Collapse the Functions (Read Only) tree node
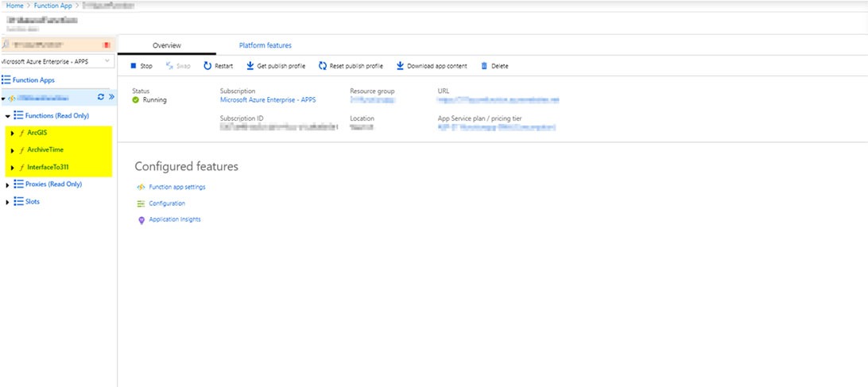The image size is (868, 387). [x=8, y=117]
